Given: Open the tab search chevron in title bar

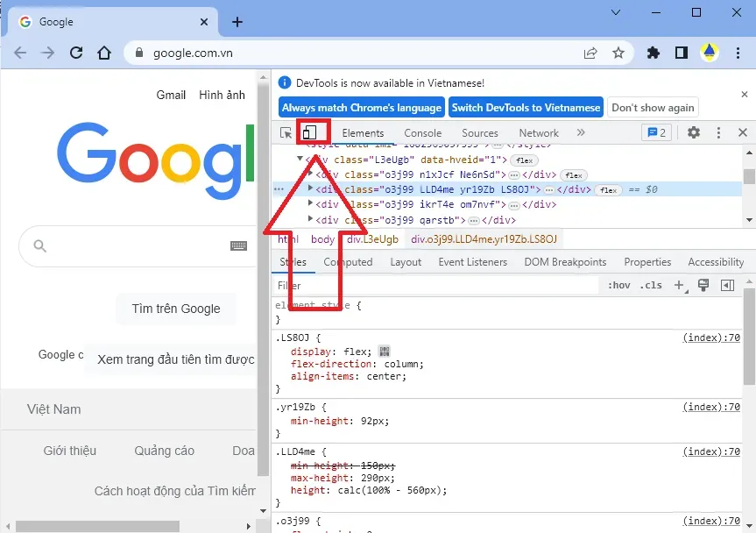Looking at the screenshot, I should tap(616, 12).
